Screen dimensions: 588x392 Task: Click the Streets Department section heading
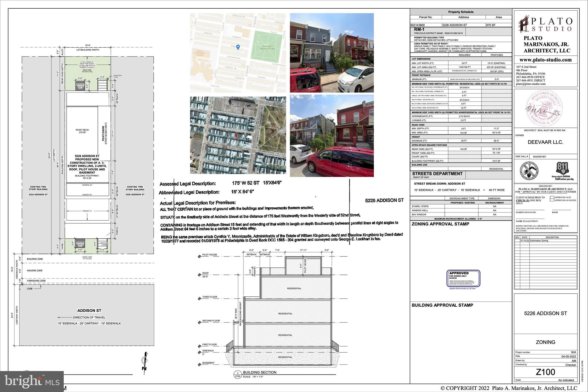pos(437,174)
